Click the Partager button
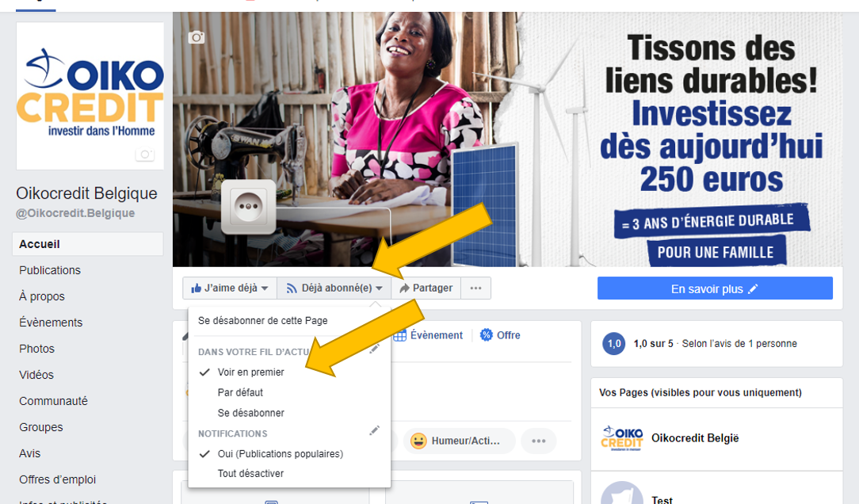859x504 pixels. 426,288
